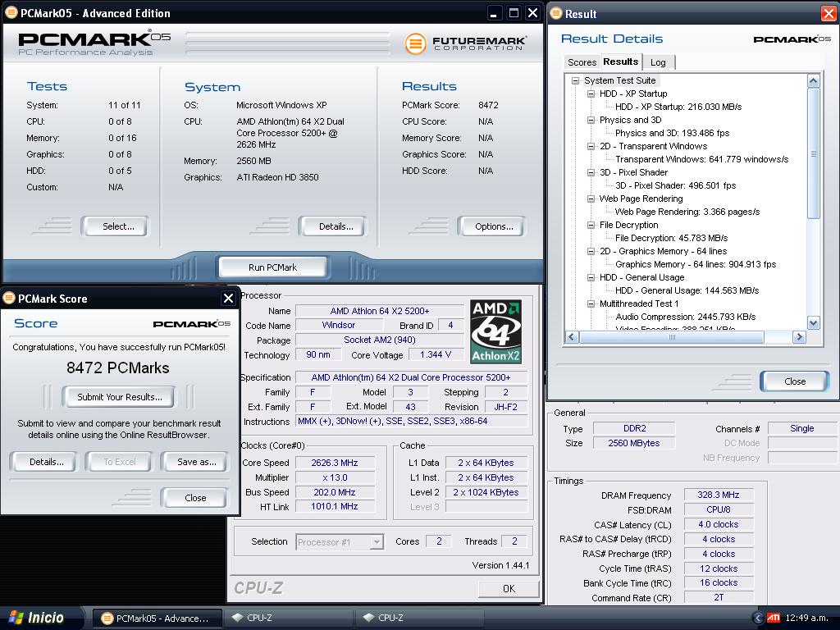840x630 pixels.
Task: Collapse the HDD - General Usage node
Action: click(591, 277)
